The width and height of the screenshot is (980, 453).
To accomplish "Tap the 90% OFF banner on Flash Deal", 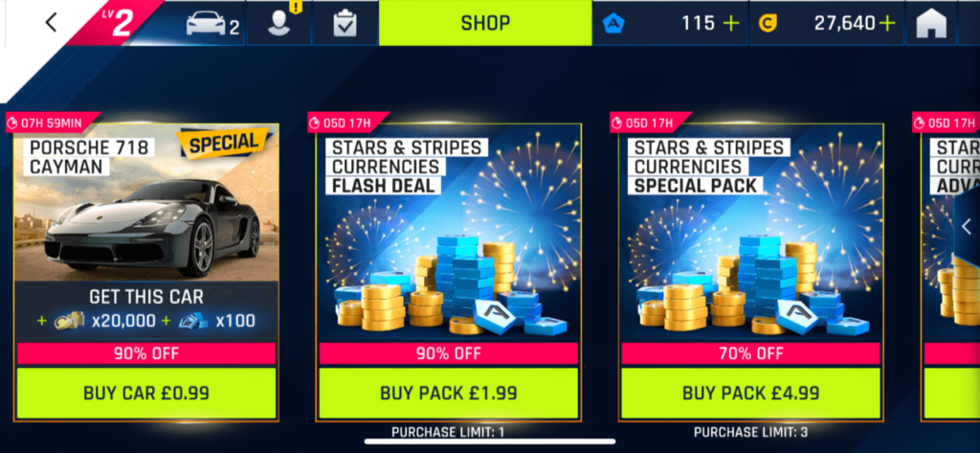I will pos(449,353).
